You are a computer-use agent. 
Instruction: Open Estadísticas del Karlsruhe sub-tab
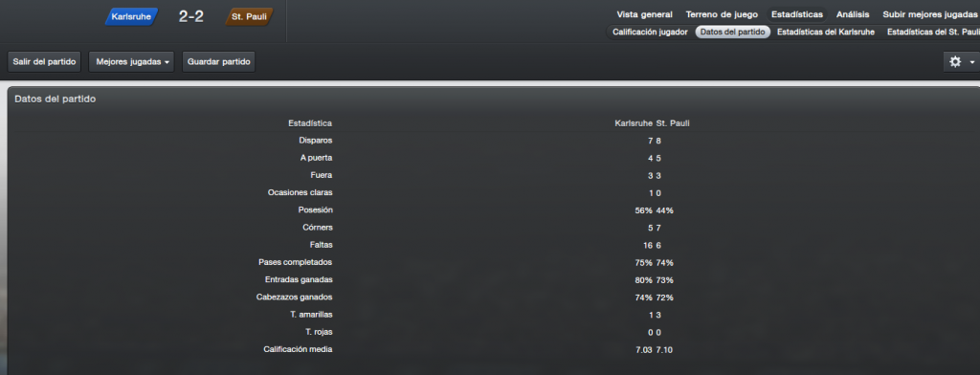tap(826, 32)
